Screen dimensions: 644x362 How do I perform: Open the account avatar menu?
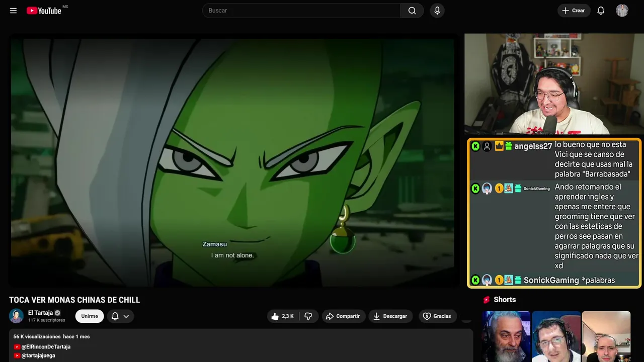click(x=622, y=11)
